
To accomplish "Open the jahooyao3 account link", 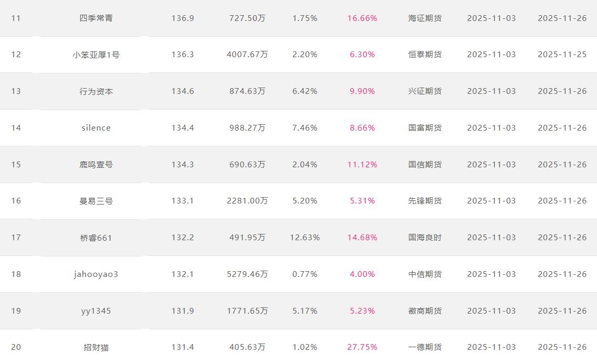I will [x=96, y=274].
